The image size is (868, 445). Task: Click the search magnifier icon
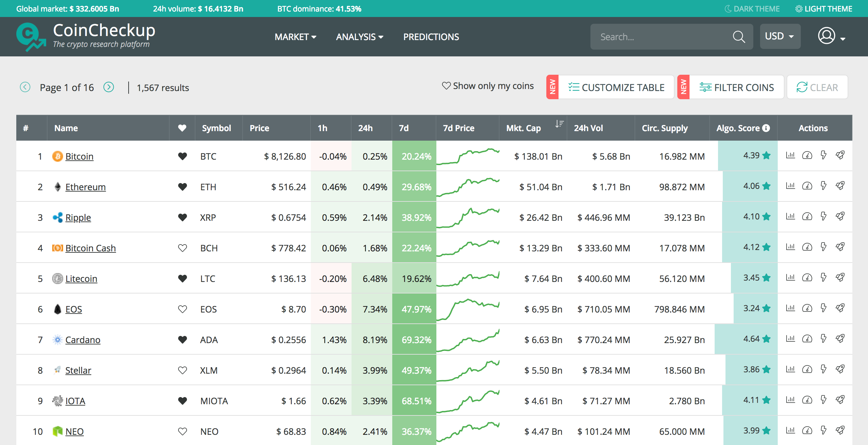click(738, 37)
